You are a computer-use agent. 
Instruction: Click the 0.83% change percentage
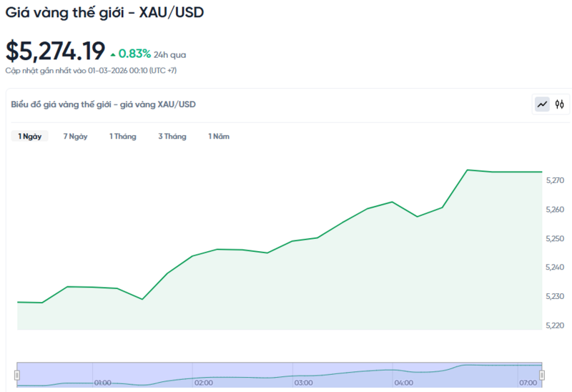tap(134, 54)
